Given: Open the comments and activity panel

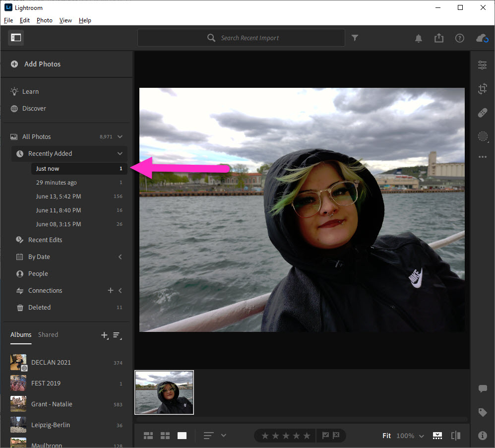Looking at the screenshot, I should (483, 388).
